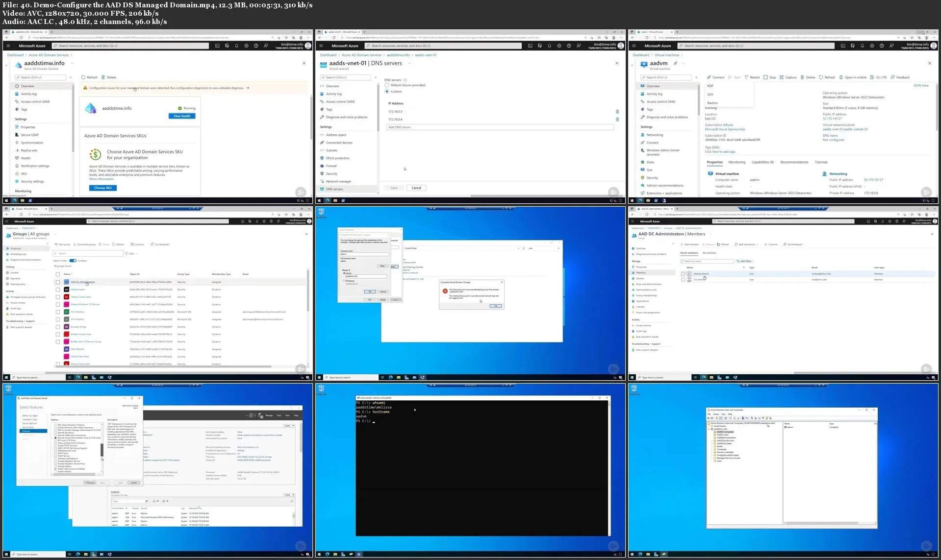This screenshot has width=941, height=560.
Task: Click the info icon beside DNS servers label
Action: coord(405,80)
